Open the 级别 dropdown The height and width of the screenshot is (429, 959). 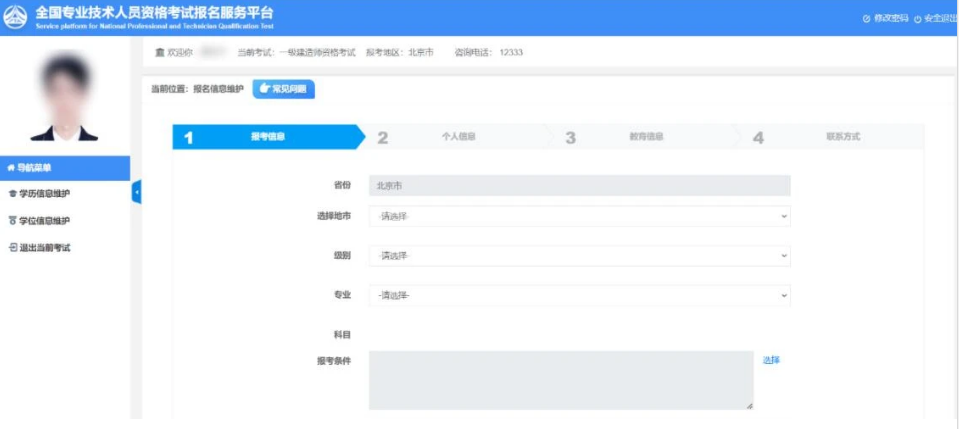pyautogui.click(x=579, y=256)
